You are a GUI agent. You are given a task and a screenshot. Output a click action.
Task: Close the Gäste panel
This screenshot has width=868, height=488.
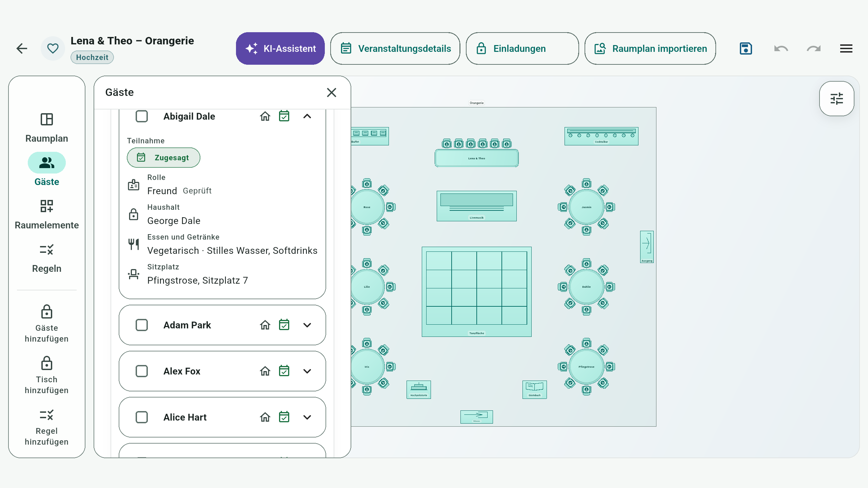click(x=332, y=93)
